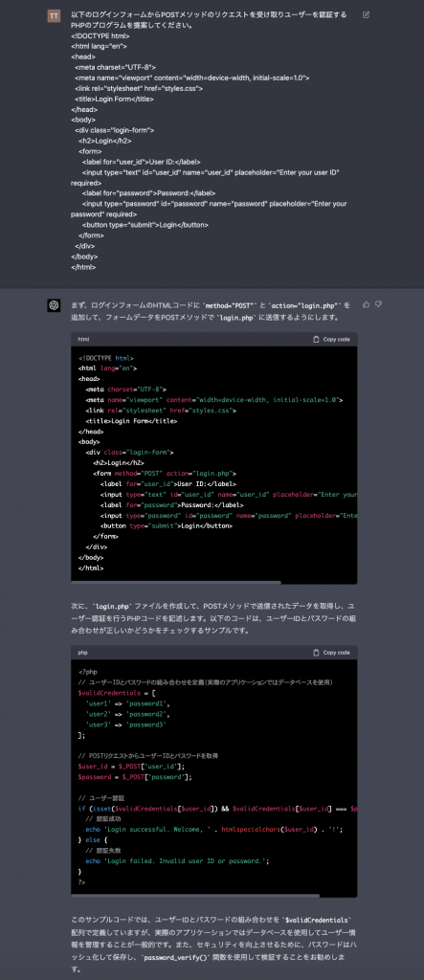Click the "'user3' => 'password3'" line

pos(126,724)
